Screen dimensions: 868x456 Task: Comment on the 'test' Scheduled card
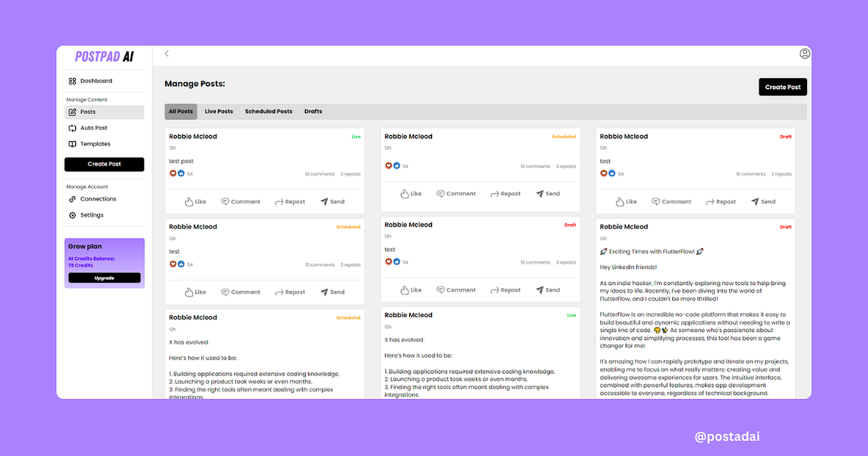(x=240, y=292)
